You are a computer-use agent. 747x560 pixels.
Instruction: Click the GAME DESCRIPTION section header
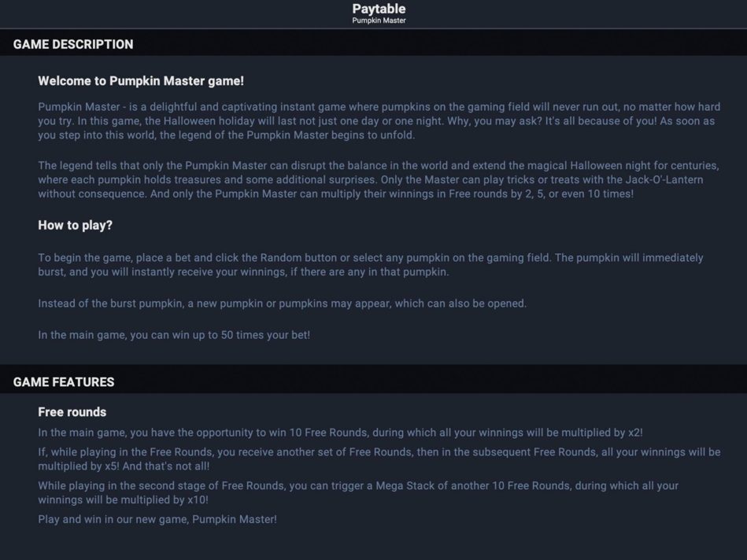(73, 44)
